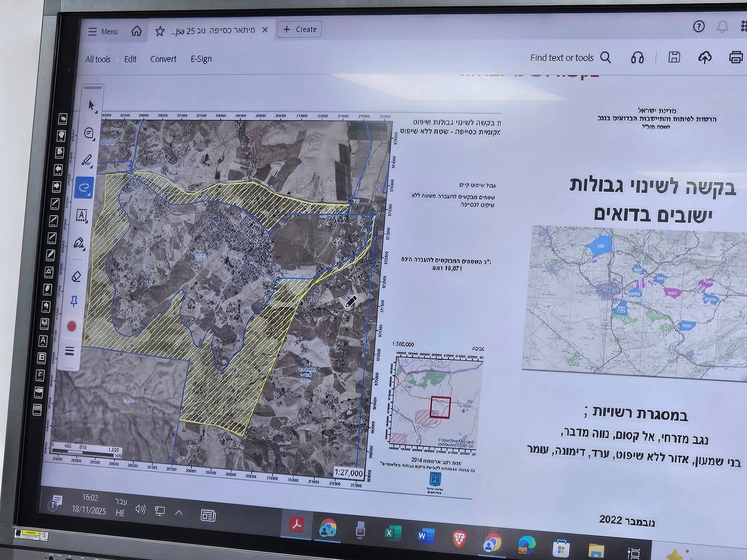Click the Create button
Viewport: 747px width, 560px height.
300,29
